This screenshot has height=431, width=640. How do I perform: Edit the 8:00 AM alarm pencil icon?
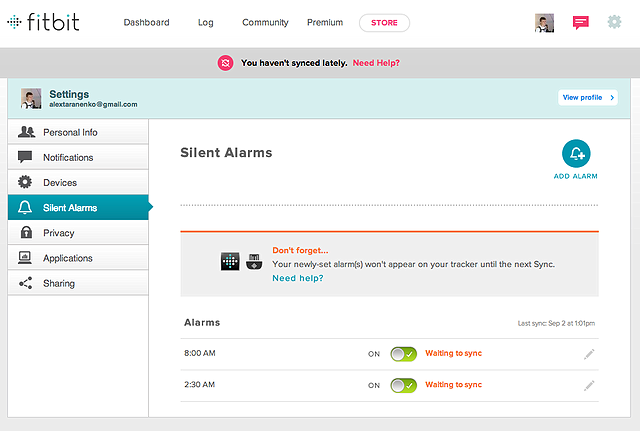pyautogui.click(x=589, y=354)
